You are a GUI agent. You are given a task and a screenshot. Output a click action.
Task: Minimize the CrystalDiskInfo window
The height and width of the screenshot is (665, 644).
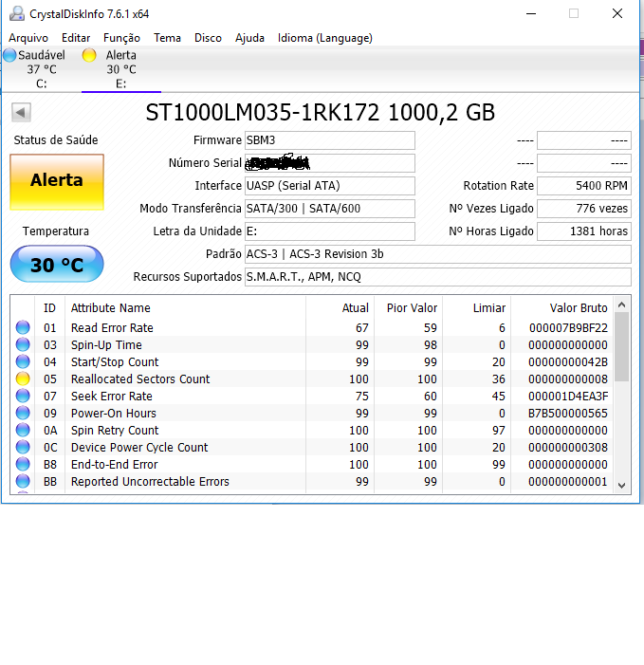pos(531,13)
